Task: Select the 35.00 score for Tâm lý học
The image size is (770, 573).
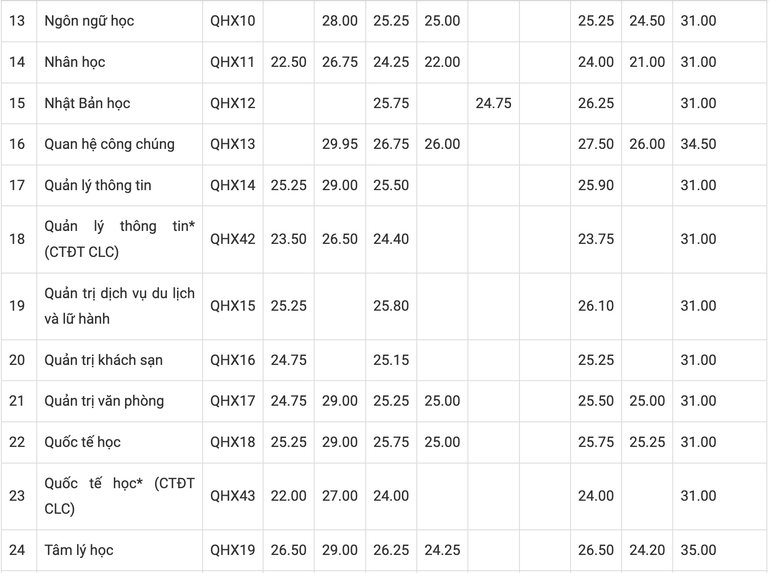Action: point(698,550)
